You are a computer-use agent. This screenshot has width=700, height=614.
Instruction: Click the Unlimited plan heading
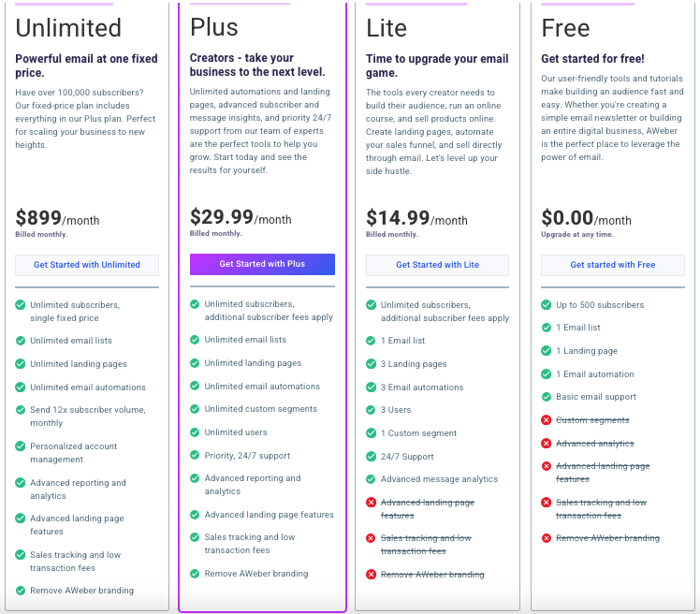(68, 28)
